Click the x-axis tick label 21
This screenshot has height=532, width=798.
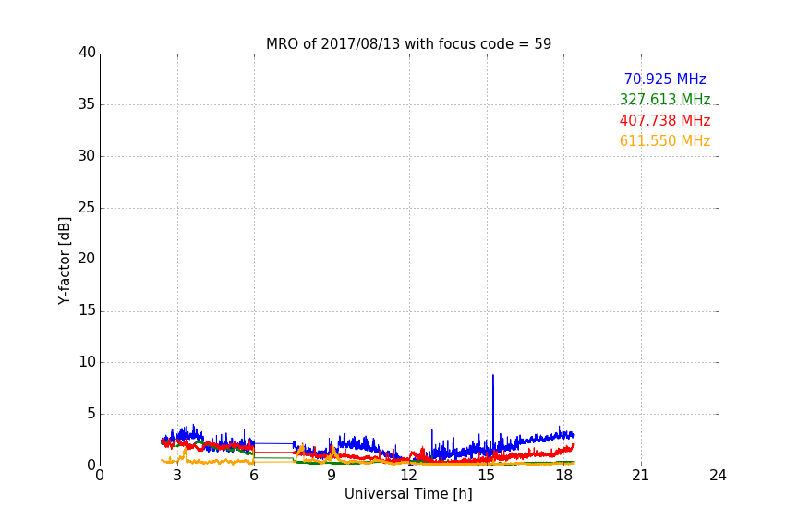[641, 476]
